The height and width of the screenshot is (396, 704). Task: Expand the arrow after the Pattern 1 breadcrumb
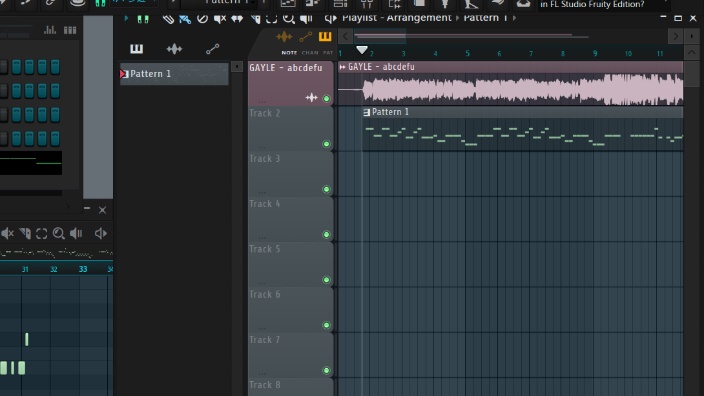[x=514, y=18]
